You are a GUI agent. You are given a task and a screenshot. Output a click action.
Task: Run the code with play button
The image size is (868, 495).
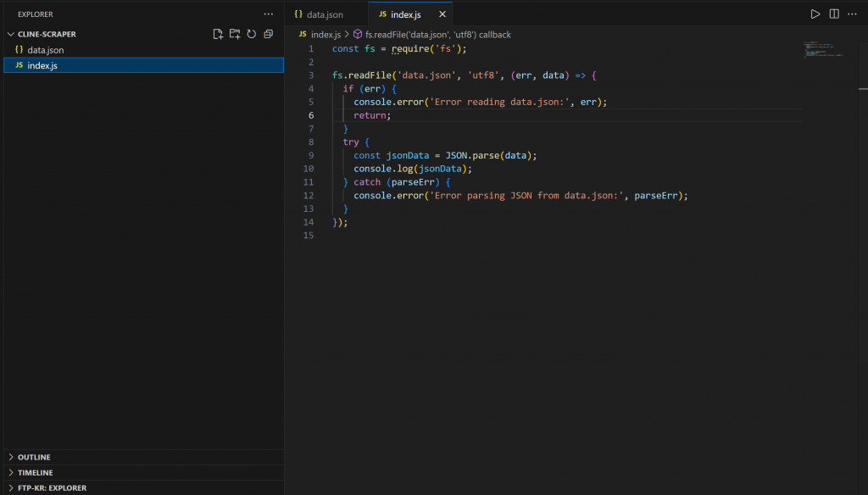[815, 14]
